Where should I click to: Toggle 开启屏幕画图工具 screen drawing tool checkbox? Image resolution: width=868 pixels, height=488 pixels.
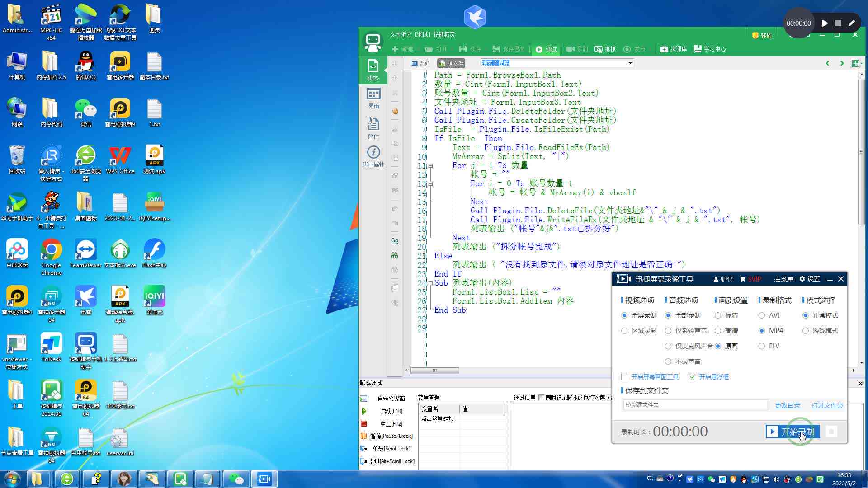[625, 376]
